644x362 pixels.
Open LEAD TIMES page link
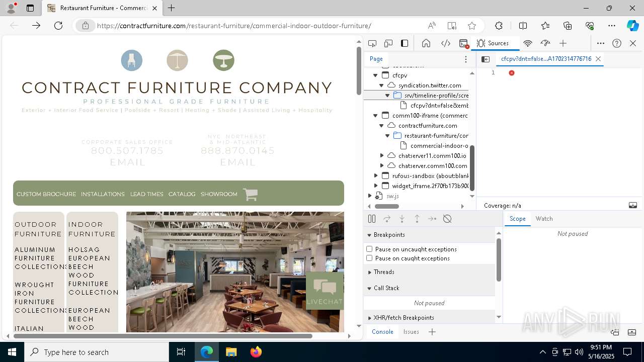[x=147, y=194]
